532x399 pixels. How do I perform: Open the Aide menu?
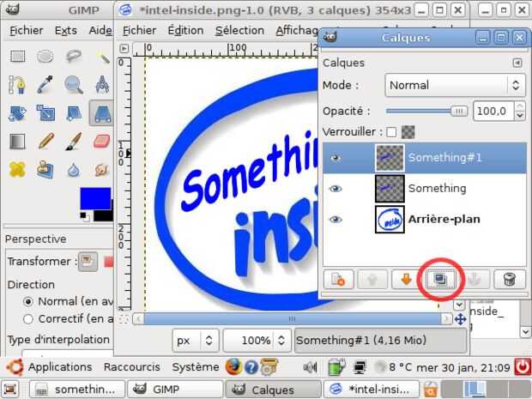(100, 31)
